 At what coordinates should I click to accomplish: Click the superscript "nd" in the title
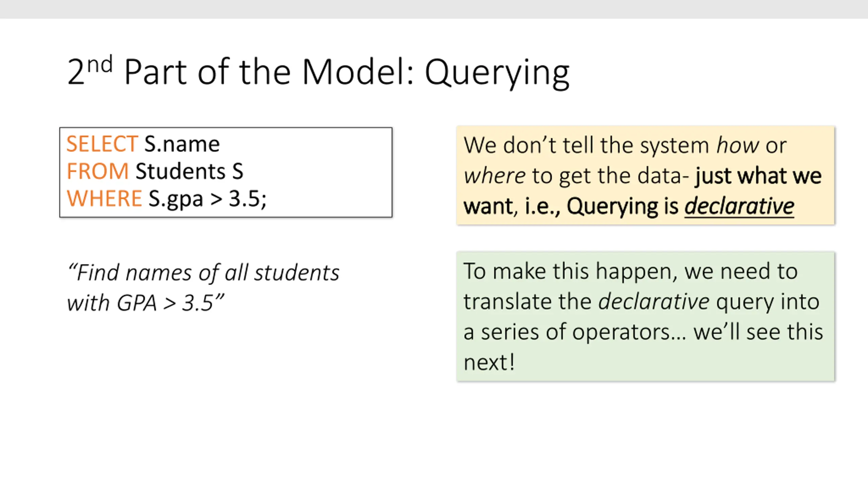pyautogui.click(x=100, y=65)
